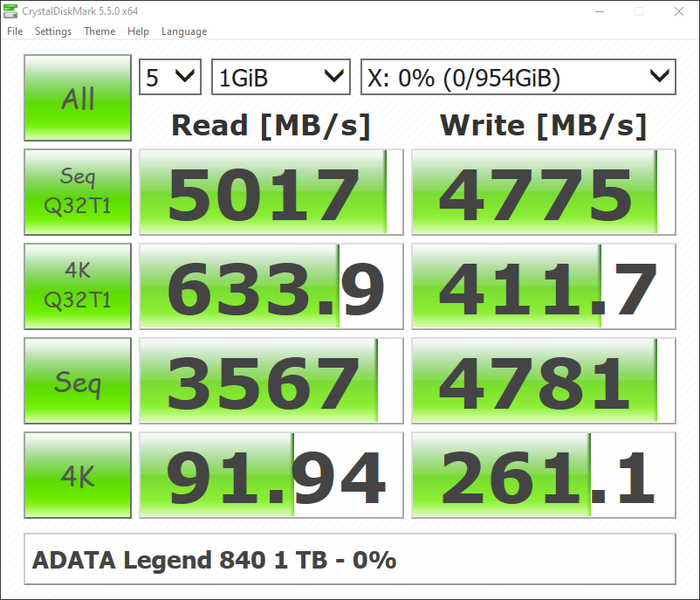This screenshot has height=600, width=700.
Task: Click the 4K Q32T1 read value 633.9
Action: 271,286
